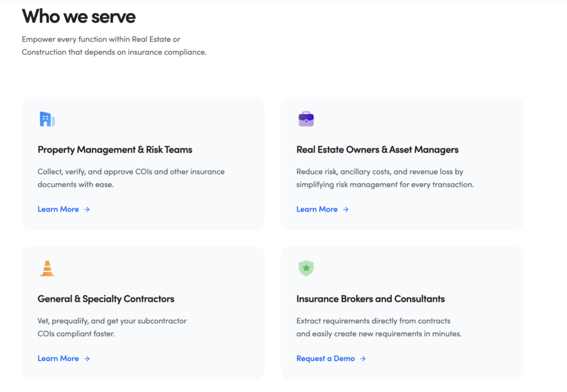Click arrow next to Property Management Learn More

tap(87, 209)
